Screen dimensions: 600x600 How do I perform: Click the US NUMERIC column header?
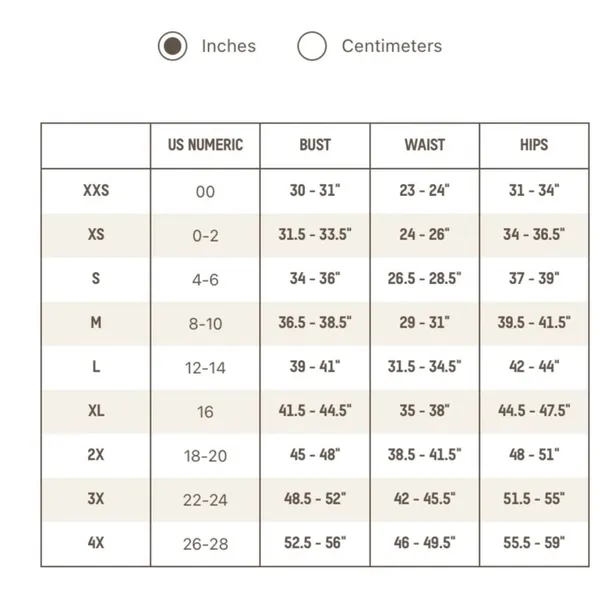205,145
